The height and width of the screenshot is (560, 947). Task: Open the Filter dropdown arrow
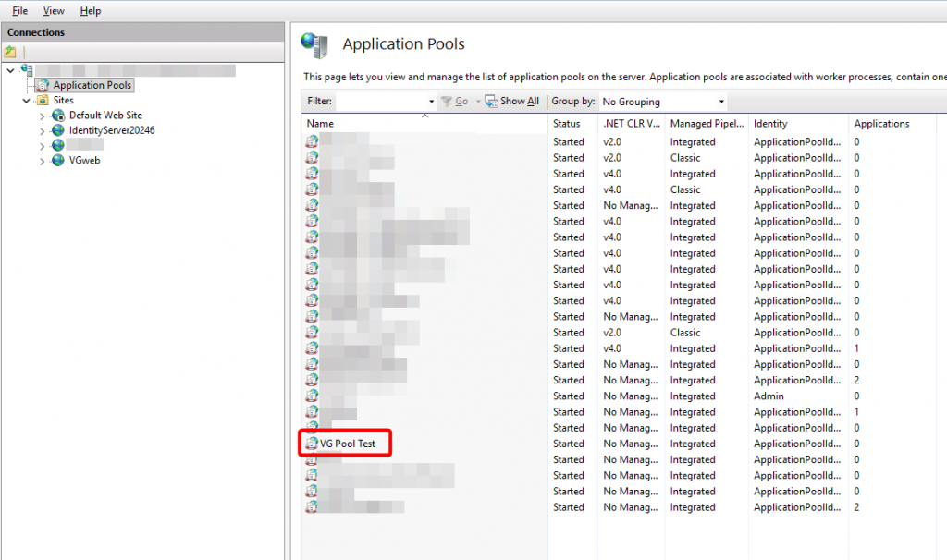pyautogui.click(x=431, y=102)
